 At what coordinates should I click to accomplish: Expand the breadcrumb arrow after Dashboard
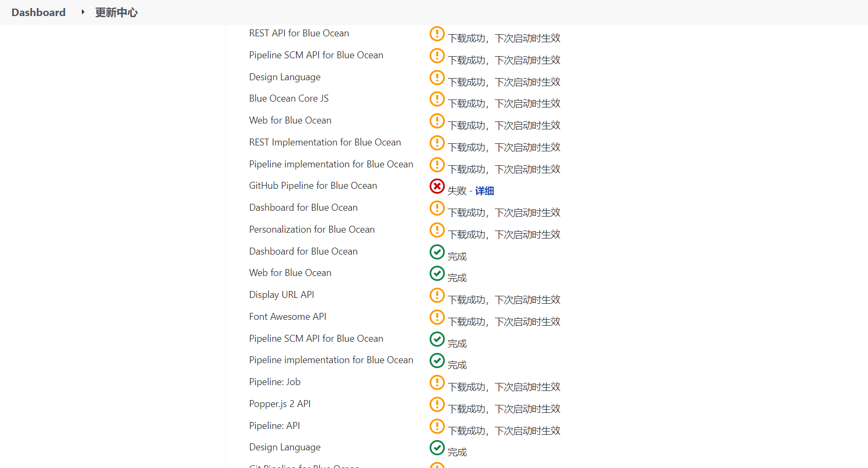[83, 12]
